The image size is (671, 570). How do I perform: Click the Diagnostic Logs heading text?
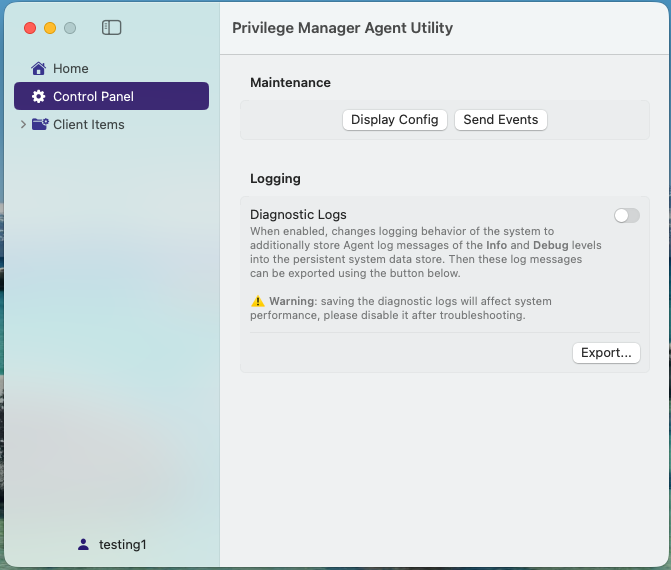[298, 214]
